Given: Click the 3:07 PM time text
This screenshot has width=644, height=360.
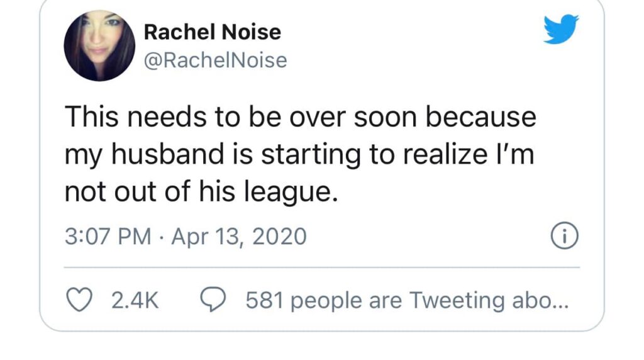Looking at the screenshot, I should tap(108, 237).
